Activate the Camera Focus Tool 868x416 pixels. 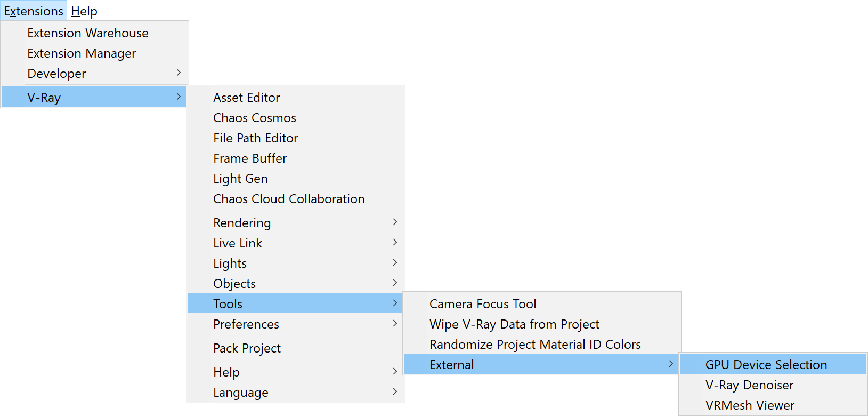542,304
